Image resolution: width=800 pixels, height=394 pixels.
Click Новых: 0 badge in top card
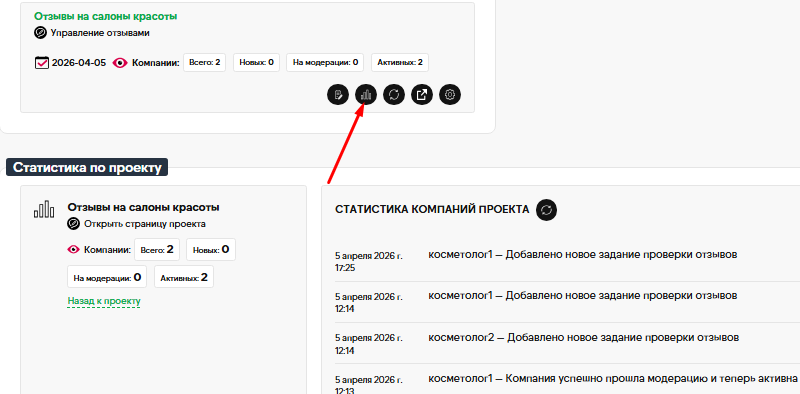pos(257,63)
